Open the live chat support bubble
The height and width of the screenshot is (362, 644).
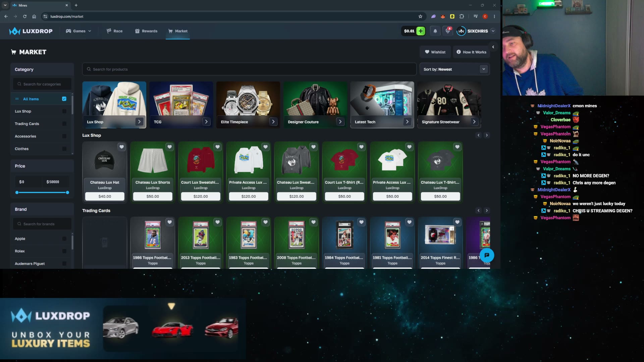(487, 255)
